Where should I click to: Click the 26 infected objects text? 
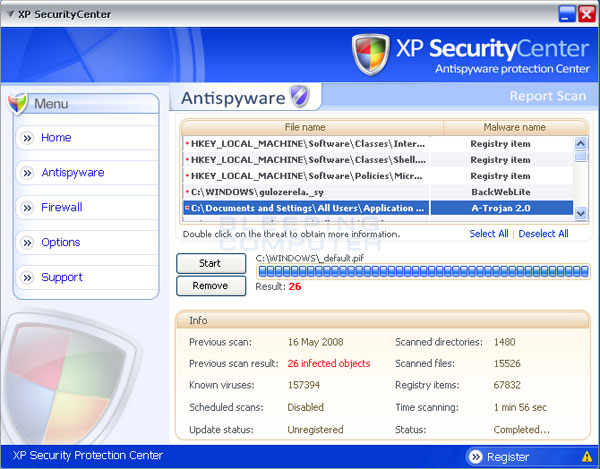click(329, 363)
